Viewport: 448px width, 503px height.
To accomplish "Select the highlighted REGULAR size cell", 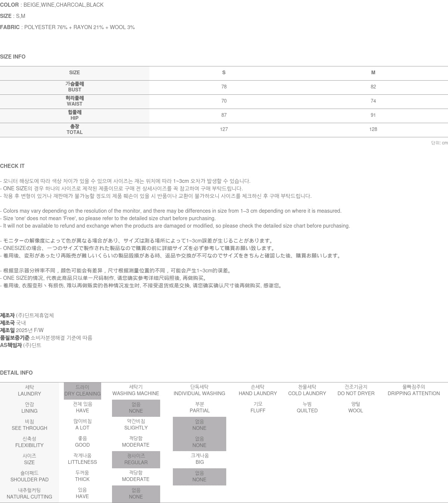I will tap(136, 459).
